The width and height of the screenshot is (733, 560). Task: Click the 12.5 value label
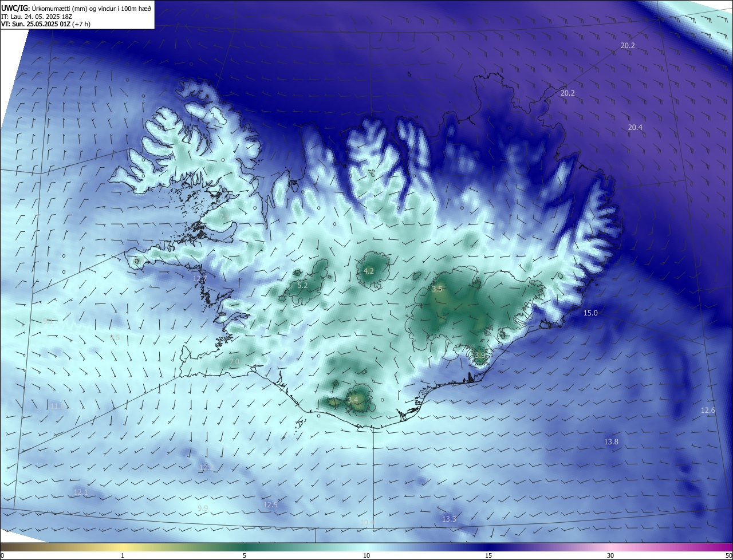pyautogui.click(x=270, y=505)
